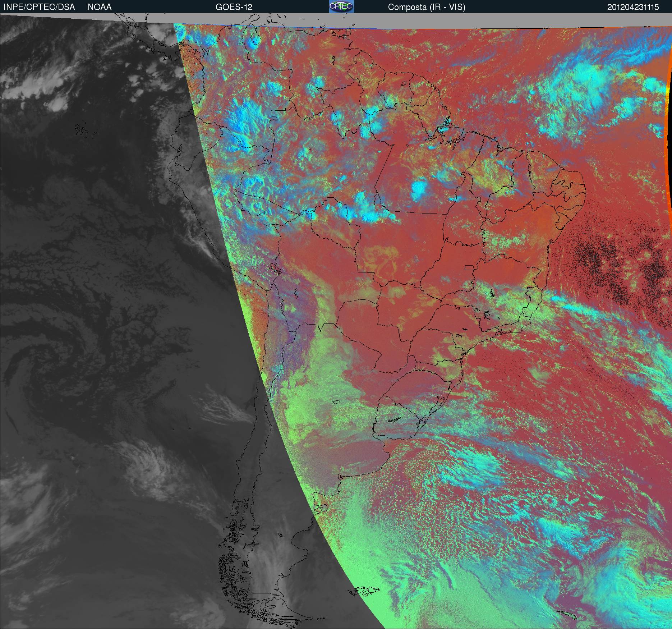Select the NOAA label in header

(100, 7)
